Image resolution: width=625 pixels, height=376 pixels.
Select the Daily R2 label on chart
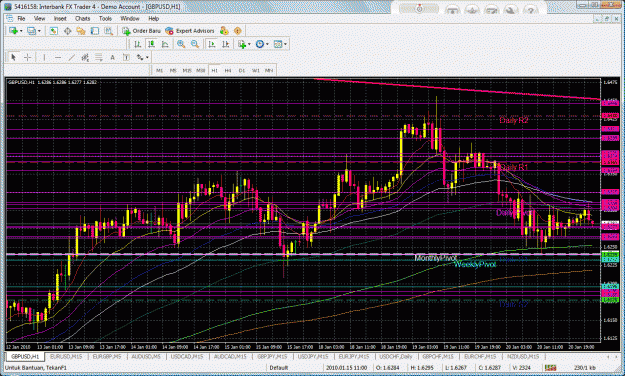tap(513, 120)
